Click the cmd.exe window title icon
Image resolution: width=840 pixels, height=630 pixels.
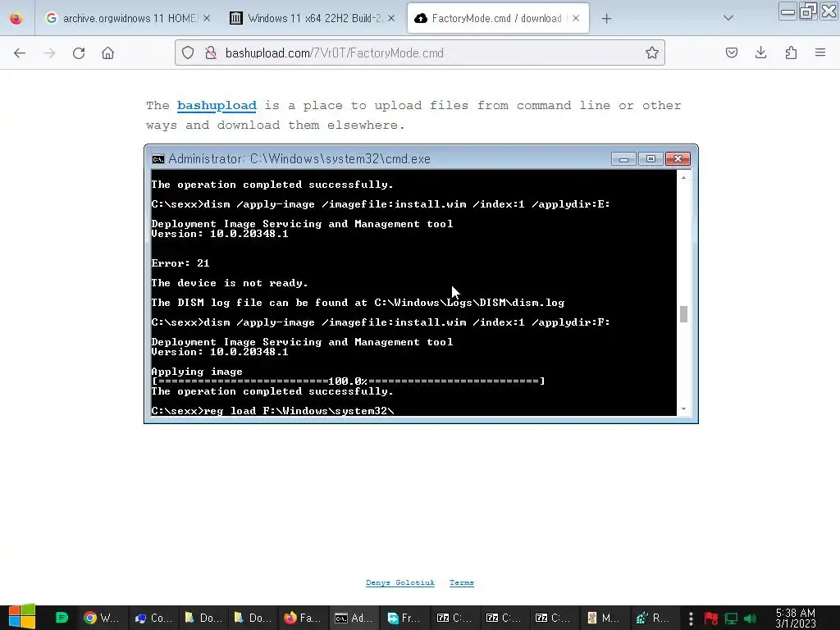tap(158, 159)
